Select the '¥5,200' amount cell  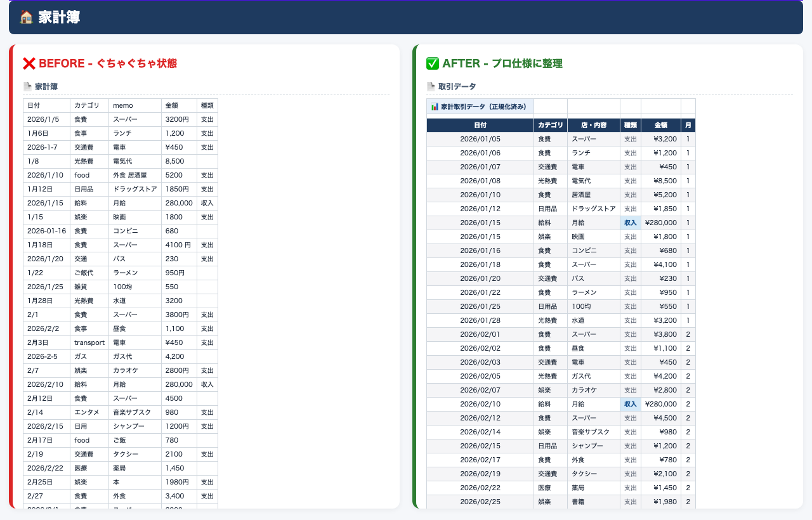(661, 195)
